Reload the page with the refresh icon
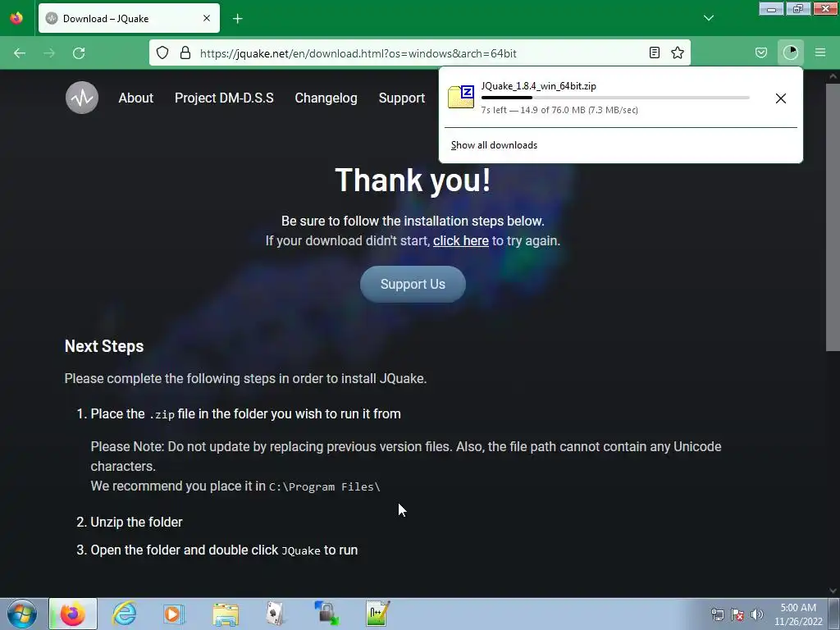This screenshot has width=840, height=630. coord(79,53)
